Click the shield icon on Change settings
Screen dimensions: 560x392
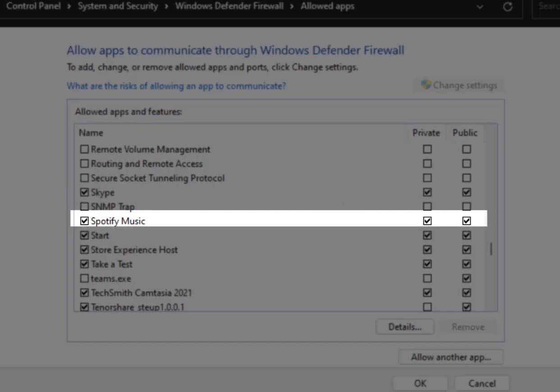pos(426,85)
